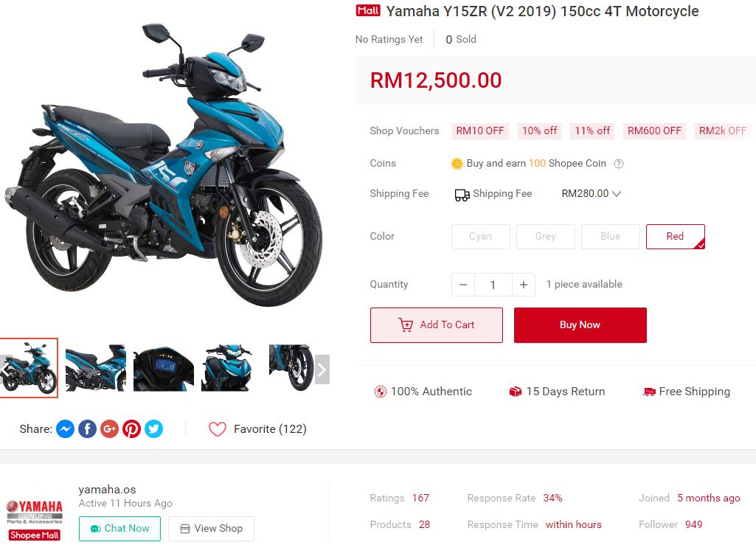Expand the RM280.00 shipping fee dropdown
Screen dimensions: 756x545
point(591,193)
